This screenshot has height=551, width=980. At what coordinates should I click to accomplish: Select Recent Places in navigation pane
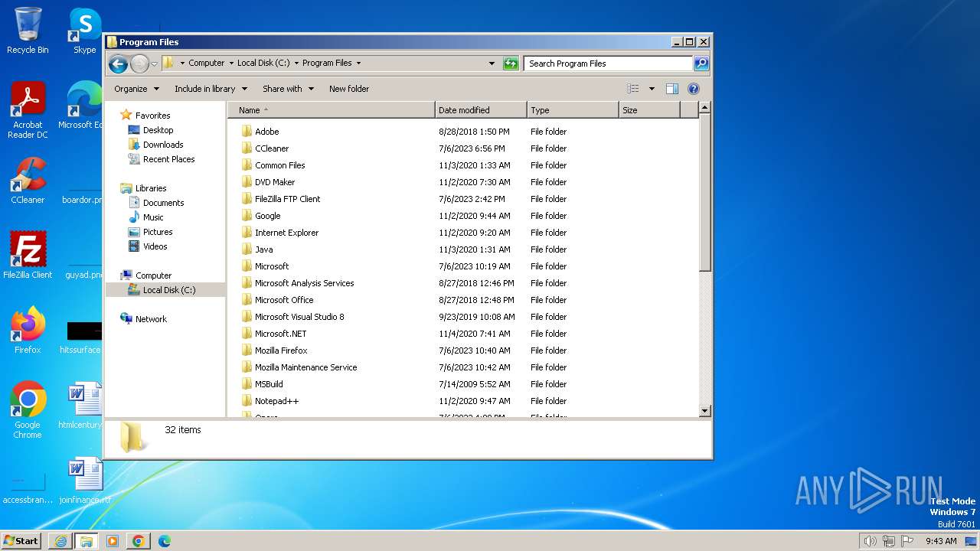tap(168, 159)
